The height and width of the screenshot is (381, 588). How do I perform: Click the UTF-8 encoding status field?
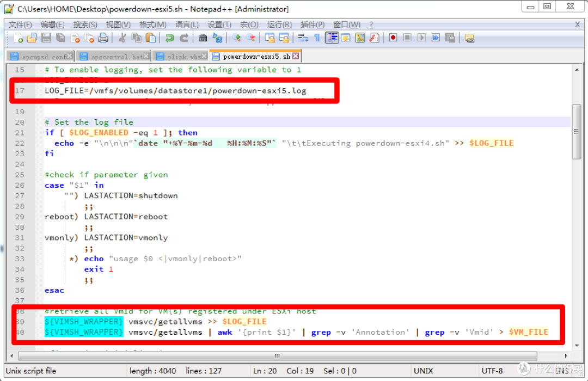click(x=492, y=371)
